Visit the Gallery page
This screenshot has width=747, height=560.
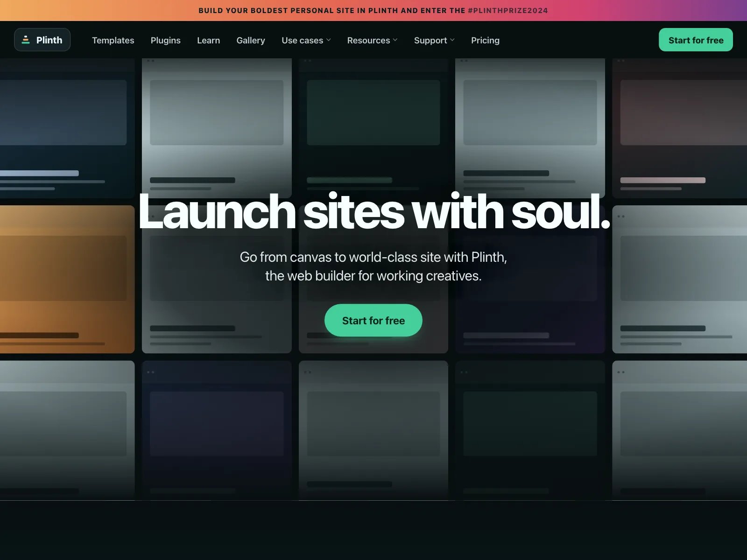click(251, 40)
